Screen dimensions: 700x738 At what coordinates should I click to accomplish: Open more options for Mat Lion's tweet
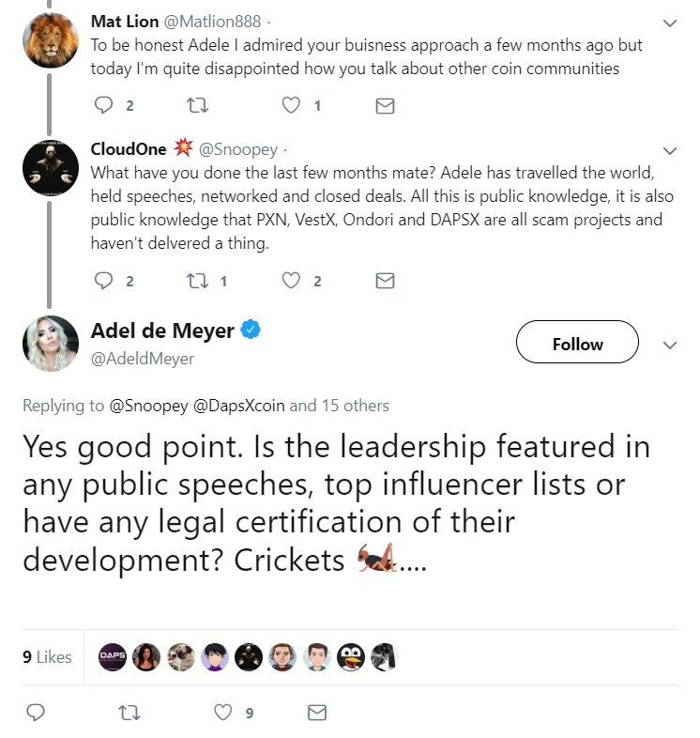pos(670,23)
